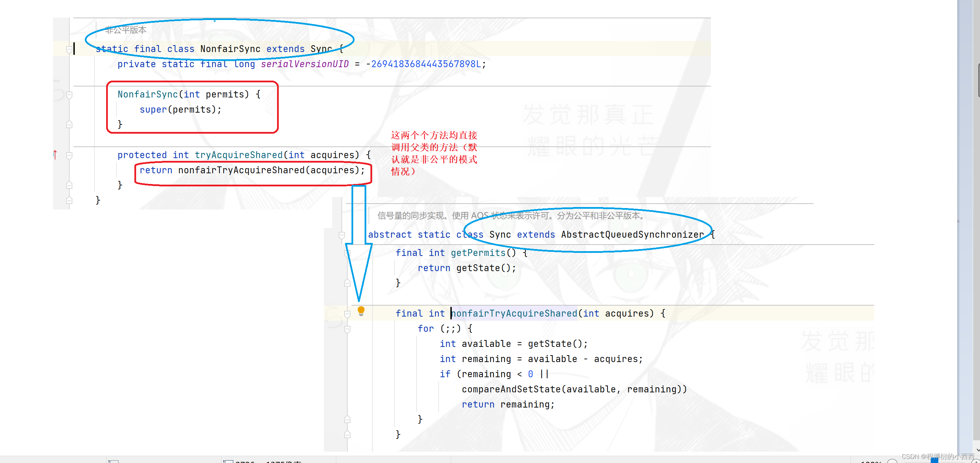
Task: Click fold-end marker closing NonfairSync constructor
Action: (x=69, y=124)
